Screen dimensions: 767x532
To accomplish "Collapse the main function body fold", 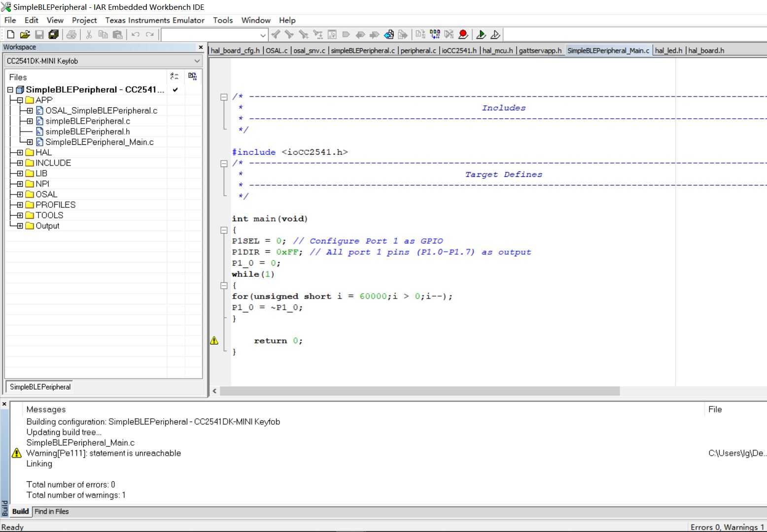I will [x=224, y=230].
